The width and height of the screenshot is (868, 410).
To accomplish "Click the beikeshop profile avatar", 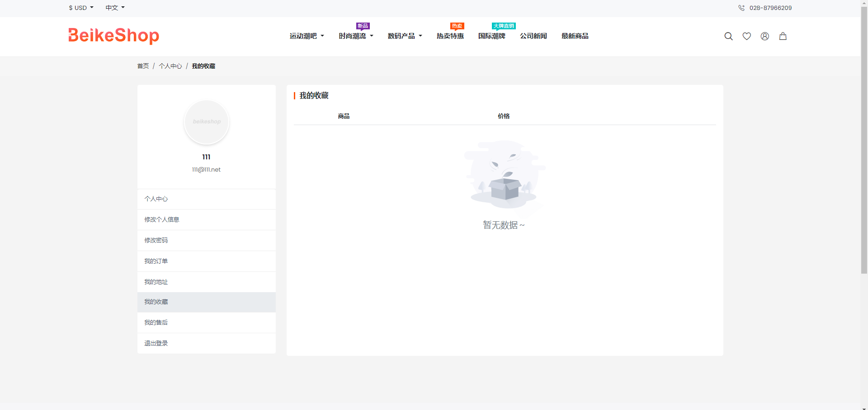I will [x=207, y=122].
